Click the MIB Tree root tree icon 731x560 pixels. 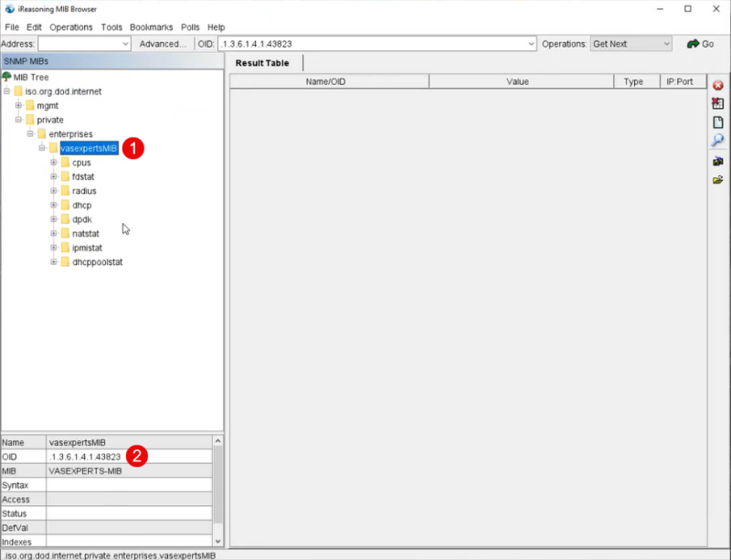7,78
